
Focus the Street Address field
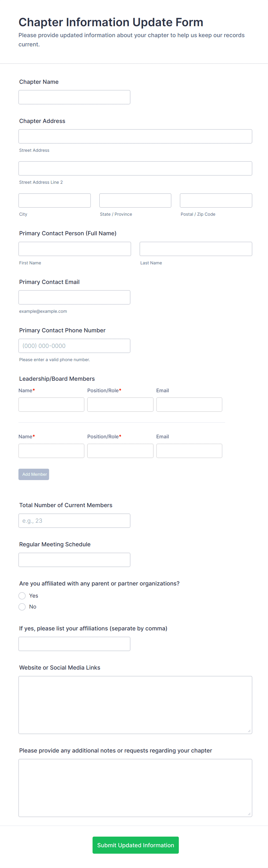coord(135,137)
